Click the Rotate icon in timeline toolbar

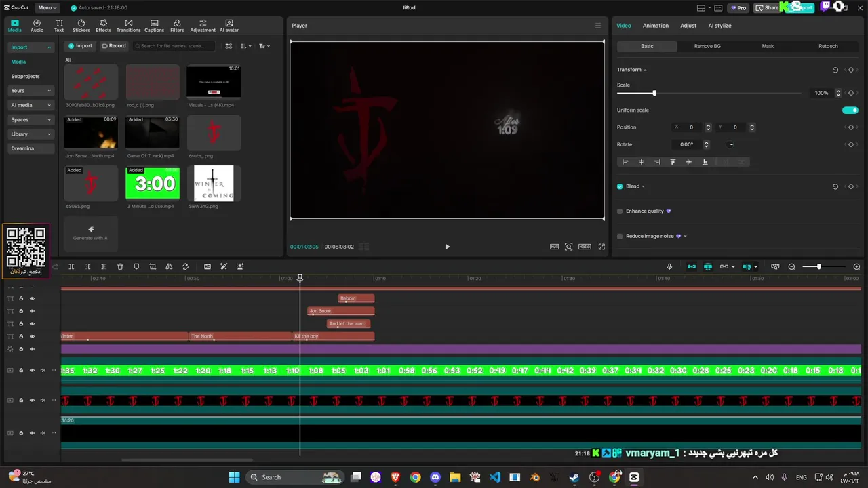click(x=185, y=266)
